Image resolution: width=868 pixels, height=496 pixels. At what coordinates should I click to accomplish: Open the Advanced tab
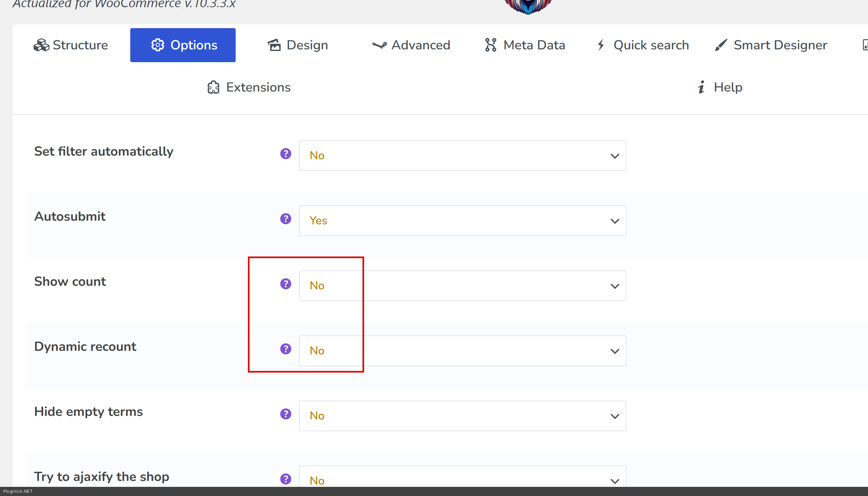pos(411,45)
